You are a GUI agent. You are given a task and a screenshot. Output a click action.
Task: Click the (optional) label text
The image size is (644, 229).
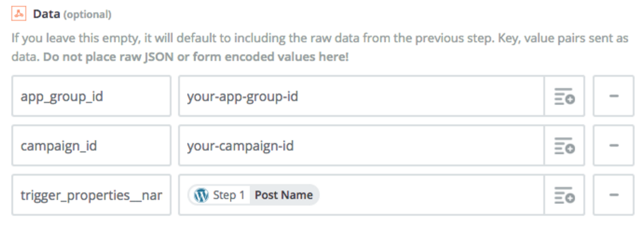(x=87, y=15)
